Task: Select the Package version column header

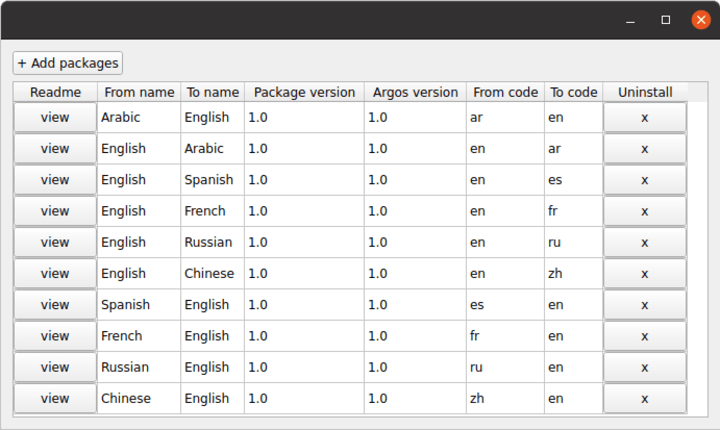Action: tap(304, 92)
